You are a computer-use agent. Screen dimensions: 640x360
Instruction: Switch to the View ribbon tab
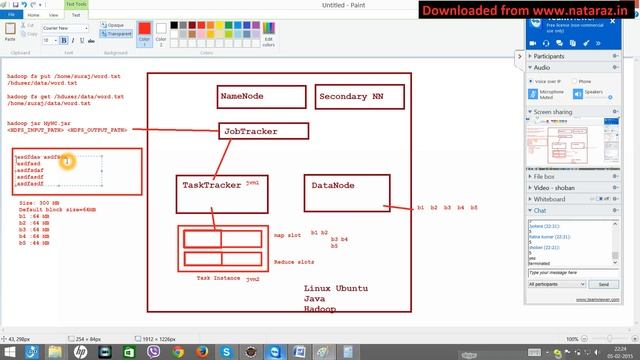53,15
